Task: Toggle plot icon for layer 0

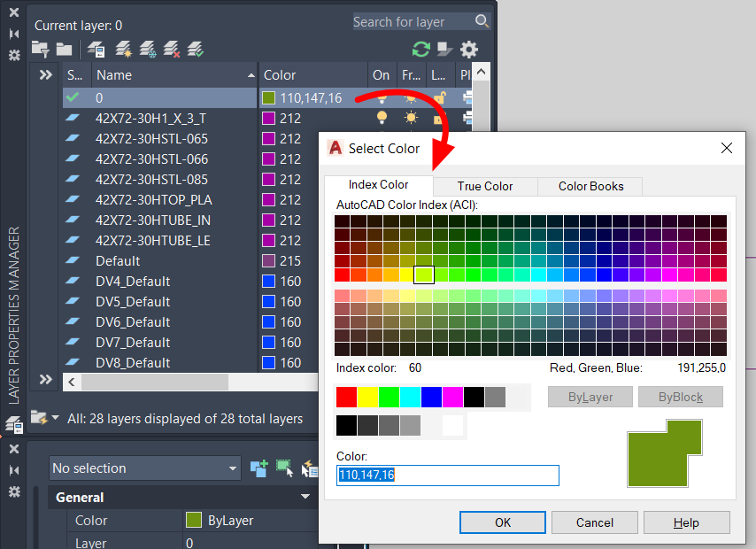Action: [x=467, y=97]
